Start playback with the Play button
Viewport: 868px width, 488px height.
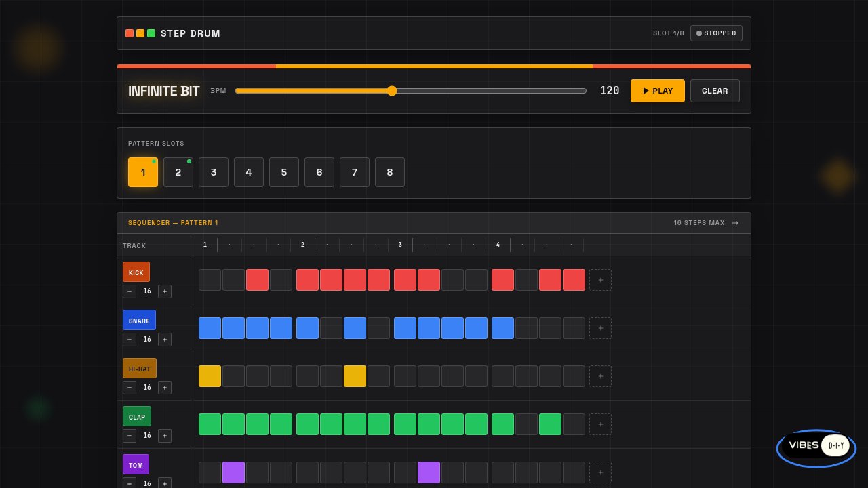658,91
